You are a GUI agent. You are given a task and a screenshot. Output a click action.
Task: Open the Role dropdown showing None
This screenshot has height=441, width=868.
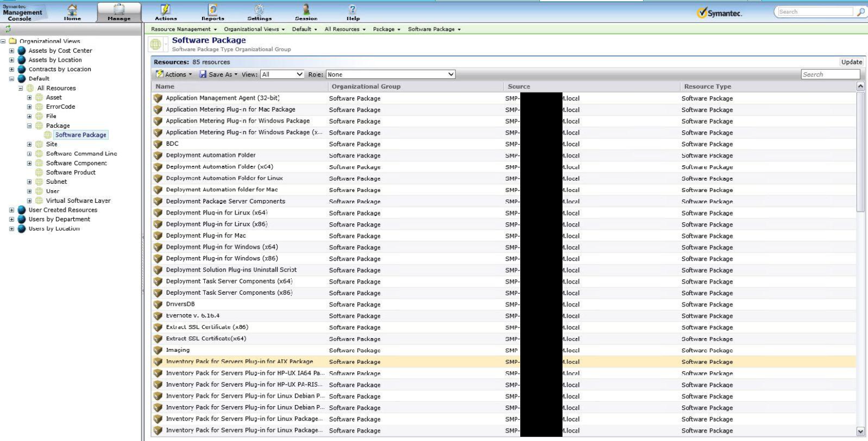(x=390, y=75)
